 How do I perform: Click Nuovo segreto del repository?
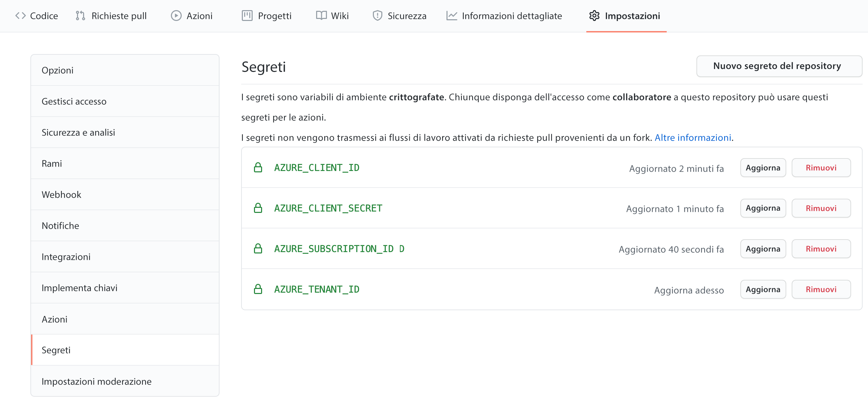tap(779, 66)
